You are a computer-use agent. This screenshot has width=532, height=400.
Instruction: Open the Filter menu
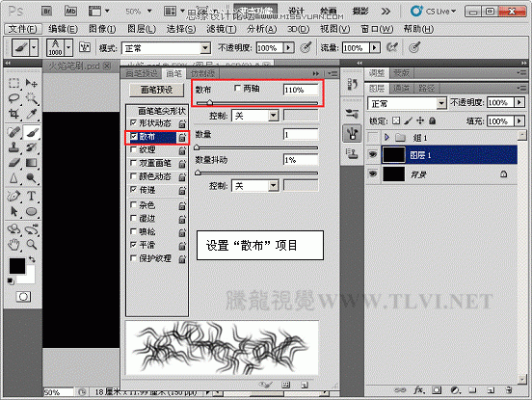(x=222, y=29)
